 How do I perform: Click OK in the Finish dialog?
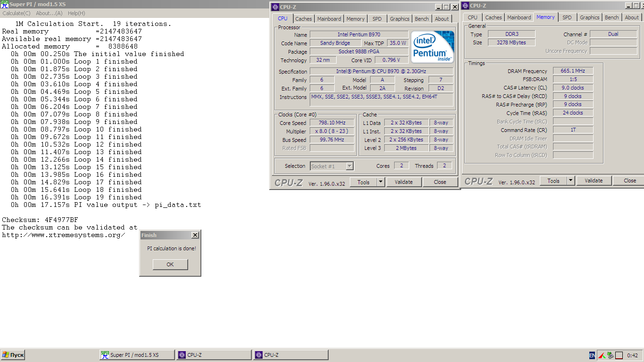pyautogui.click(x=170, y=264)
